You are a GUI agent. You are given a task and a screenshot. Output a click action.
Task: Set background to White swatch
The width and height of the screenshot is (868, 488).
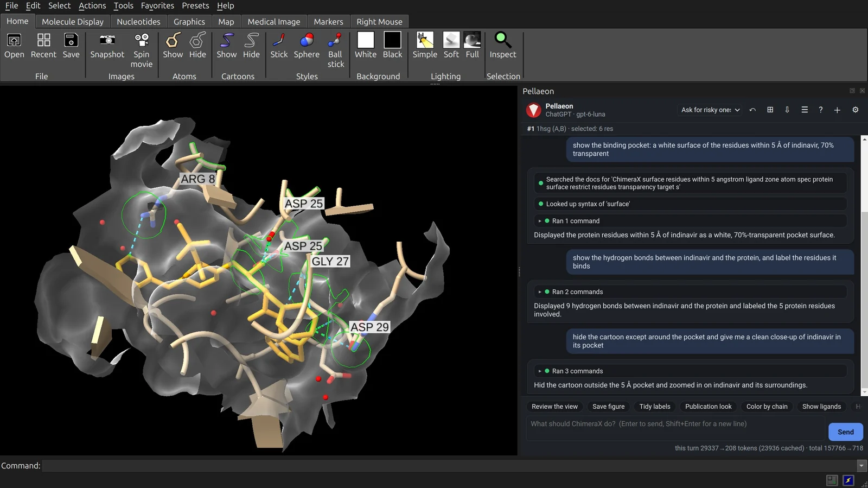coord(366,40)
